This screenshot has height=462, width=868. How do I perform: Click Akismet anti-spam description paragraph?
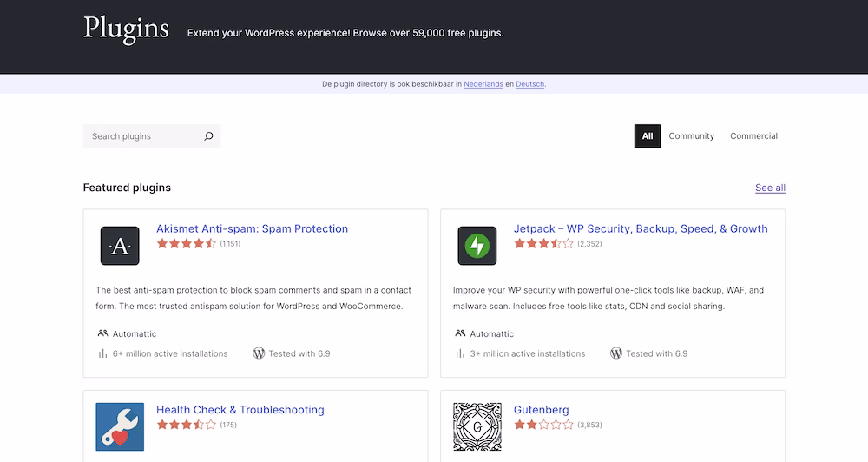[253, 298]
